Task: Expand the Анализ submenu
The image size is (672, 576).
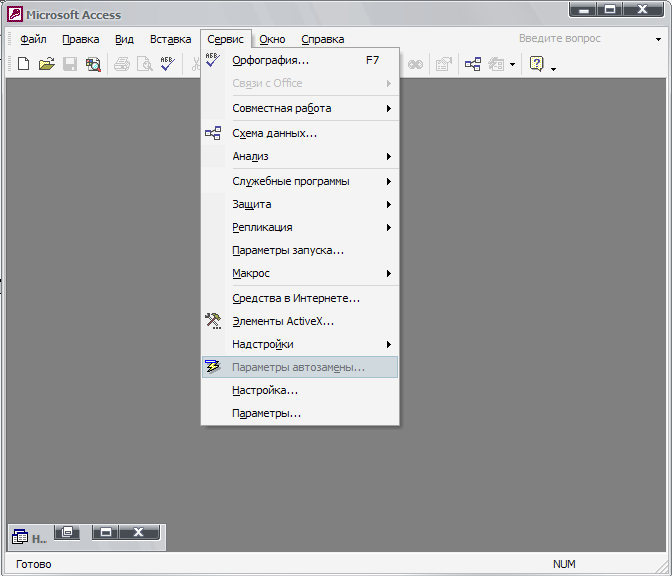Action: tap(300, 156)
